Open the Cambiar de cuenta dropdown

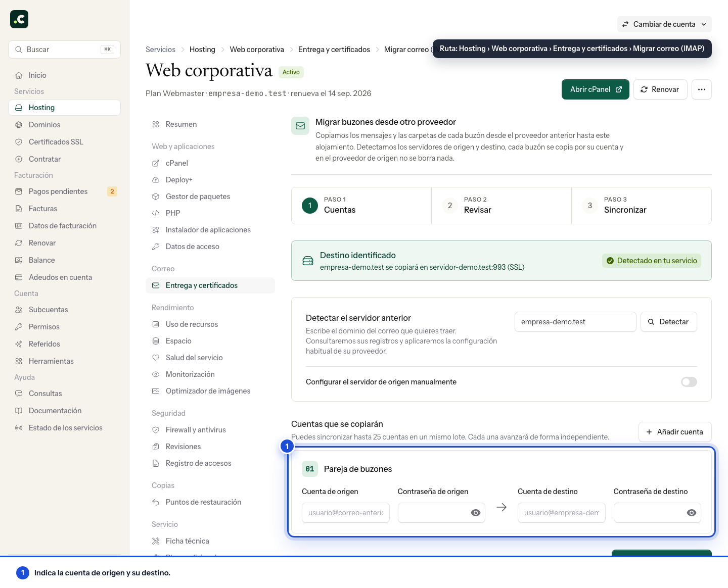(x=664, y=24)
